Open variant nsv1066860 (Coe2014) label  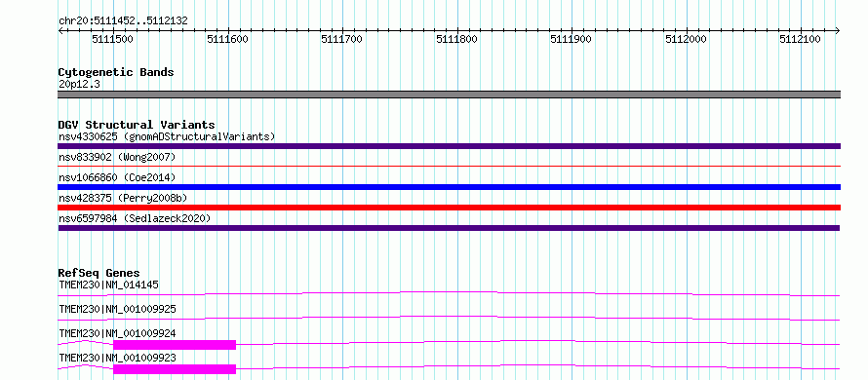tap(117, 177)
